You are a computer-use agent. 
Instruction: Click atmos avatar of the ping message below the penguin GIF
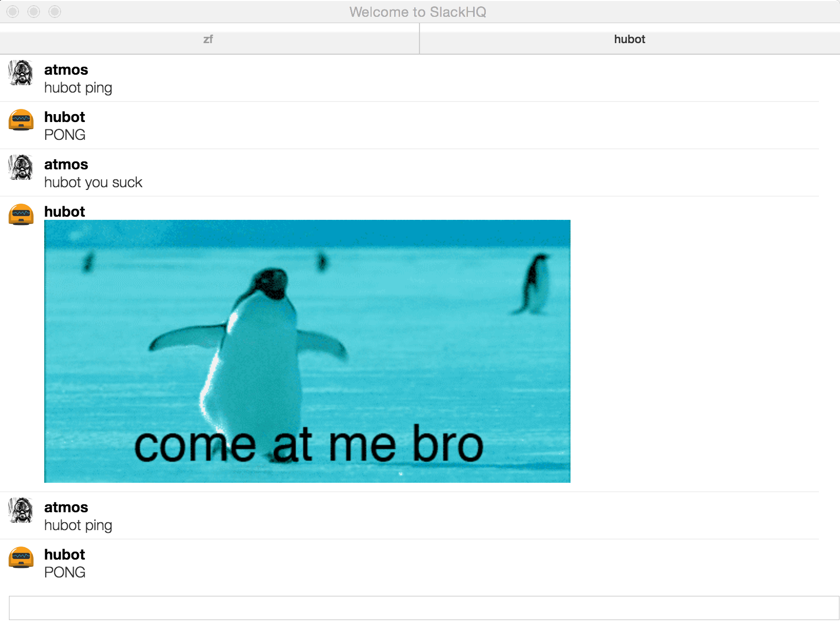coord(21,510)
